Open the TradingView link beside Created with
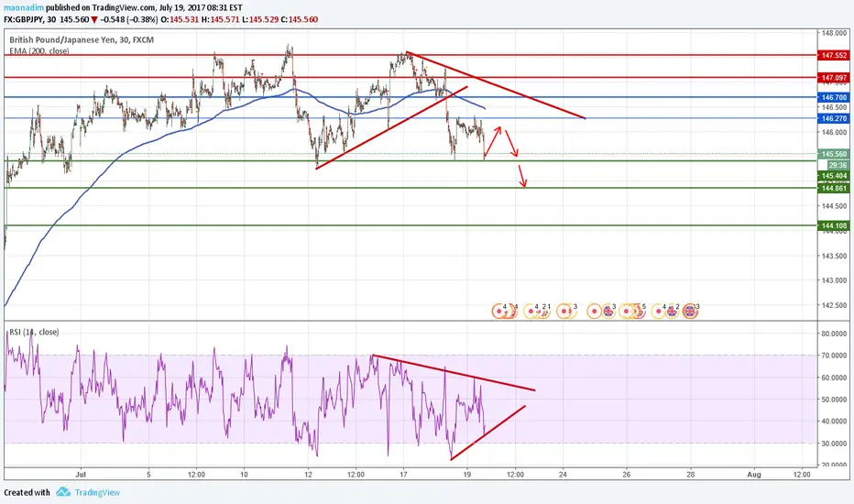The height and width of the screenshot is (504, 854). click(97, 493)
